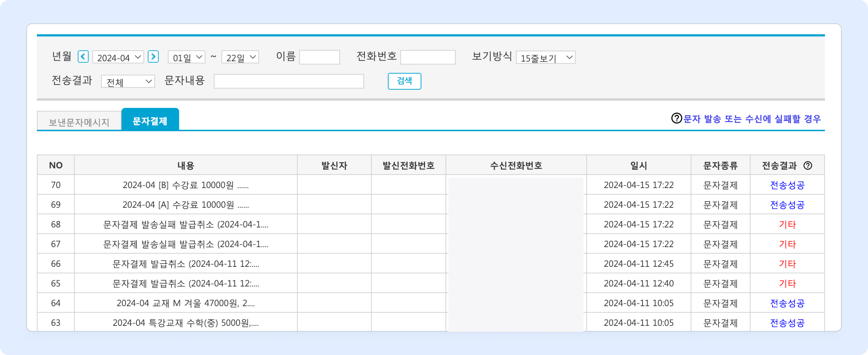Open link about 문자 발송 또는 수신 실패

point(752,119)
